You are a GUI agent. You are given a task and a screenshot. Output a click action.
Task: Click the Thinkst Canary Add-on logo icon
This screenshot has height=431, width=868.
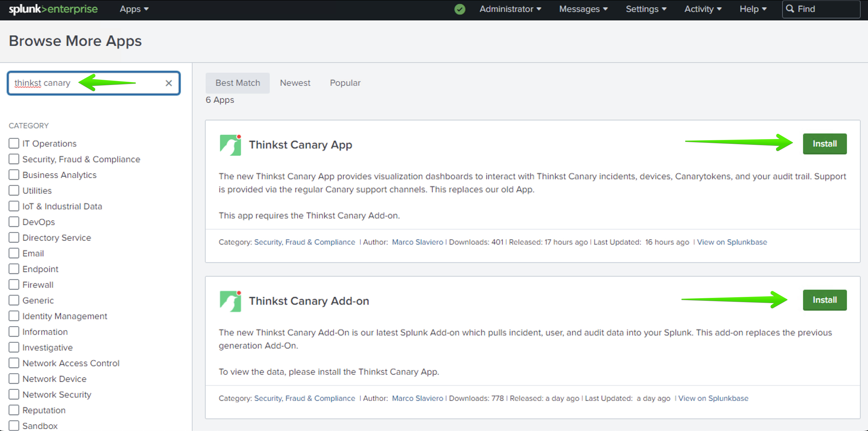230,302
